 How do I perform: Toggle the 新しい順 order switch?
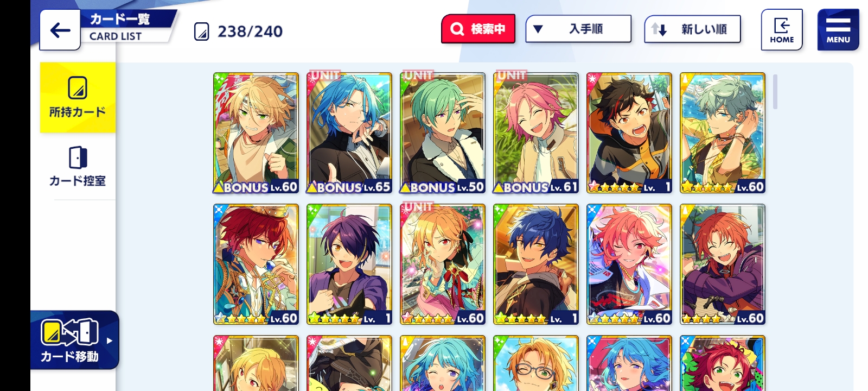[x=692, y=29]
